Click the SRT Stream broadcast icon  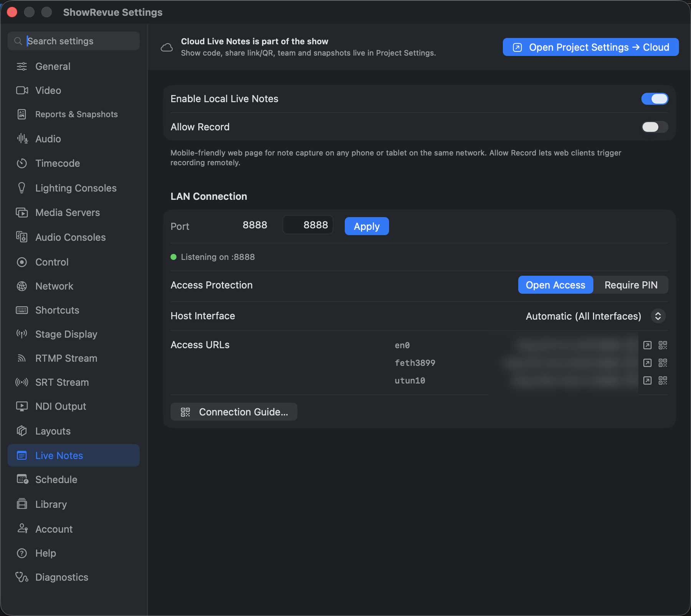pyautogui.click(x=22, y=382)
